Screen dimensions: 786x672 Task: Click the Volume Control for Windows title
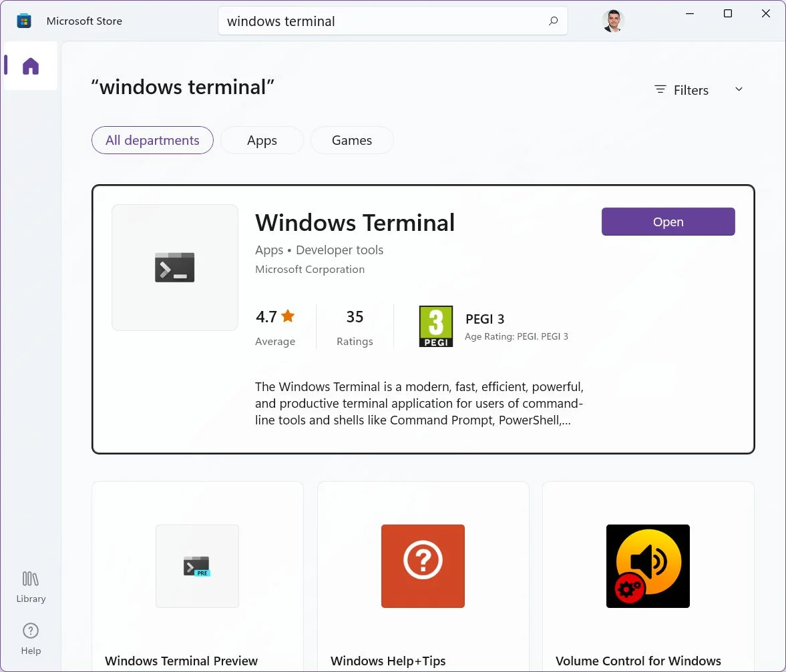coord(638,661)
